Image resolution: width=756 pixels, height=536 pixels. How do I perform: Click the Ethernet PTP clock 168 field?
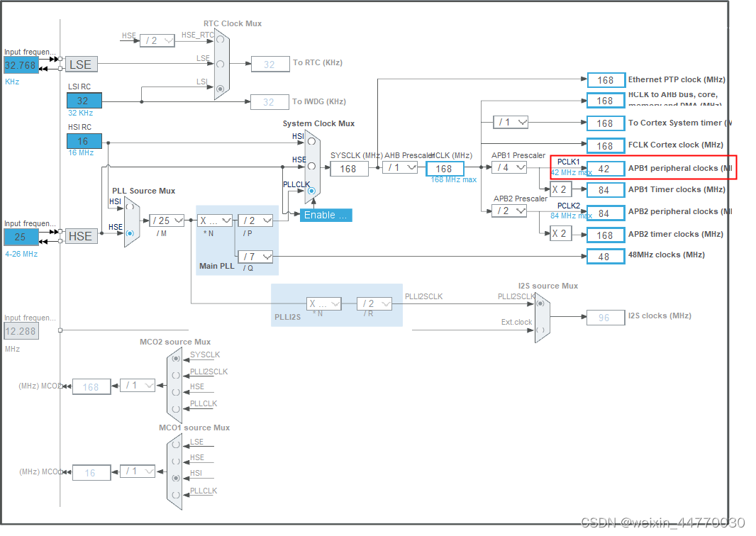pos(606,80)
